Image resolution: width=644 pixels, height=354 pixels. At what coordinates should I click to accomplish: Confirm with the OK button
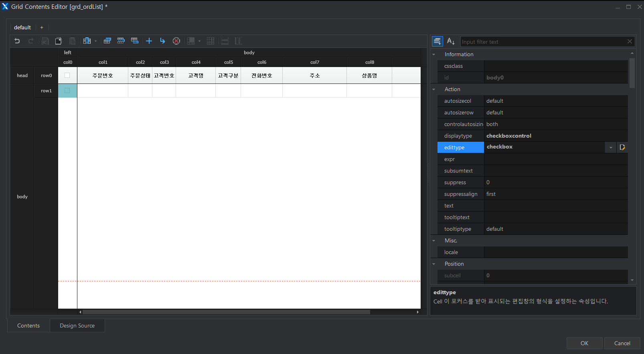[584, 343]
